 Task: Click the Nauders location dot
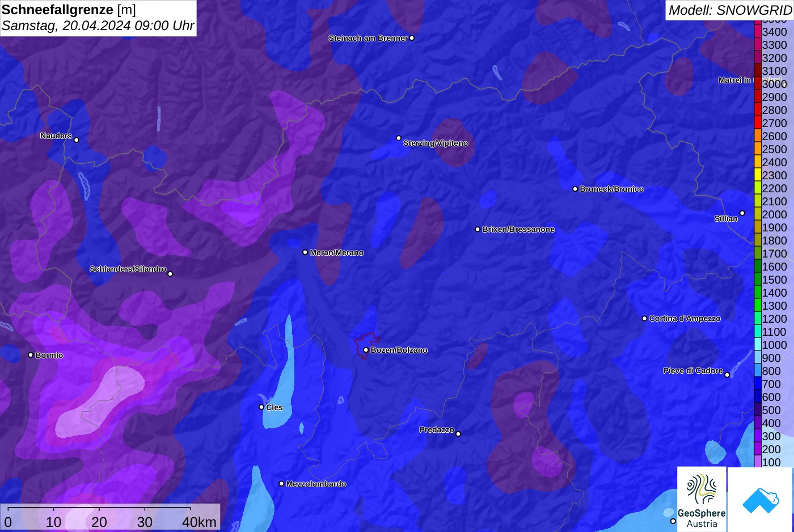[x=77, y=140]
